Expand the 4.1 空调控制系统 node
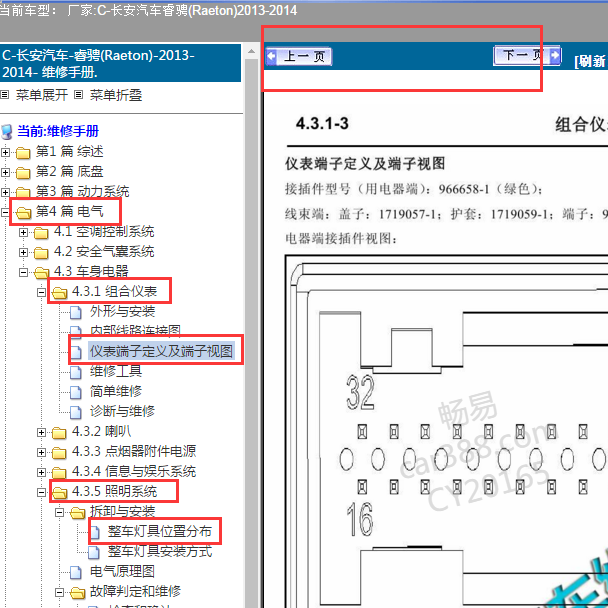 23,232
